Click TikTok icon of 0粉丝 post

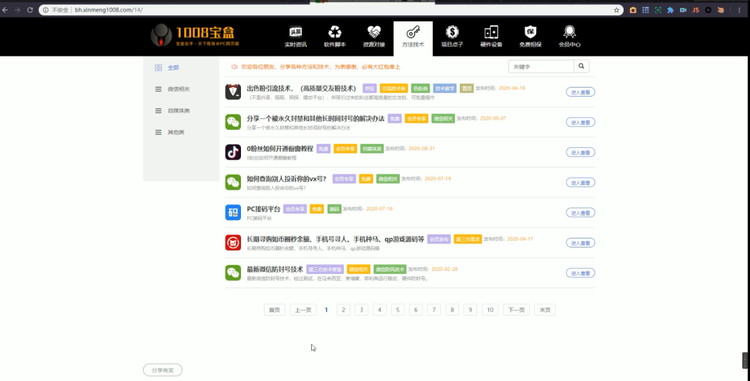coord(233,152)
